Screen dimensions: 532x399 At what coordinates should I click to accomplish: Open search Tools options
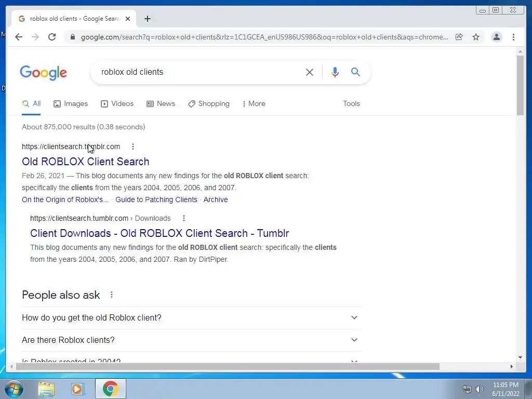(x=351, y=104)
